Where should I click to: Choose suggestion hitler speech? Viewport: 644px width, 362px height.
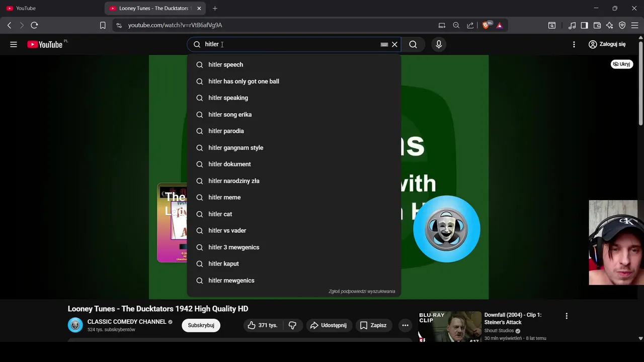[294, 64]
